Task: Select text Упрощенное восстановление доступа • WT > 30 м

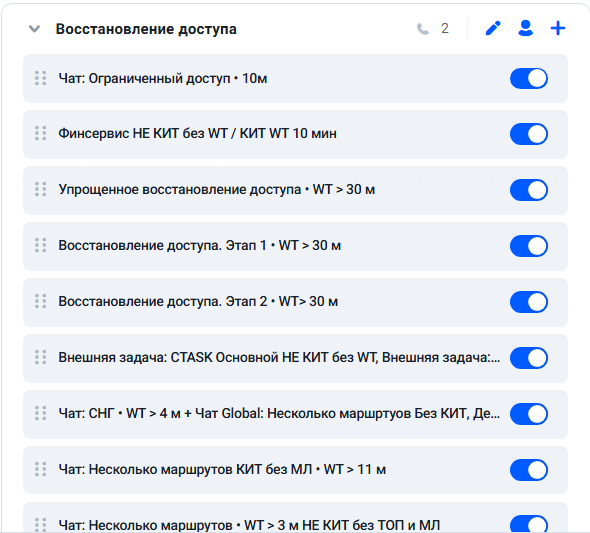Action: tap(217, 190)
